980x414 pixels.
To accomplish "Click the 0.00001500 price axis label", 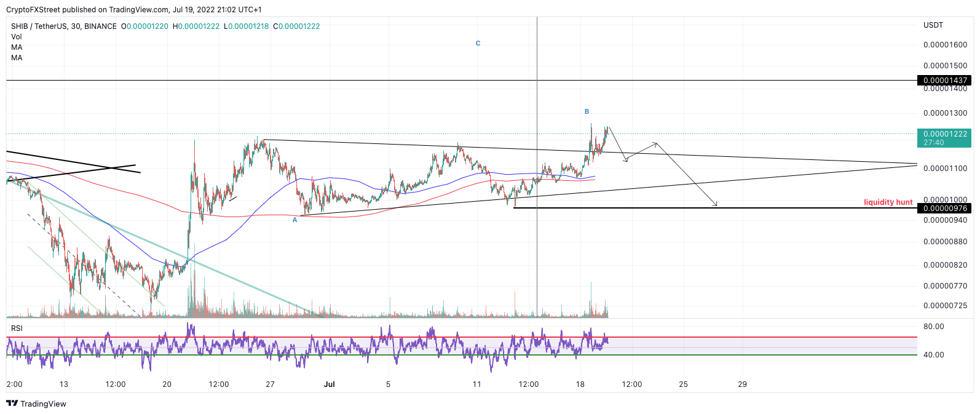I will pos(945,65).
